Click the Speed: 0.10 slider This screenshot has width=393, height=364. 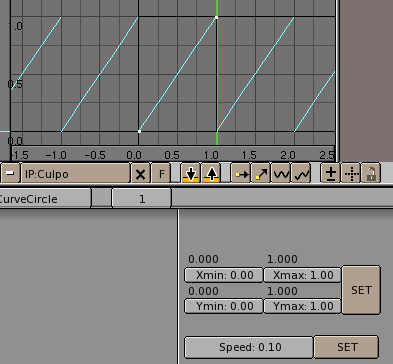coord(249,347)
